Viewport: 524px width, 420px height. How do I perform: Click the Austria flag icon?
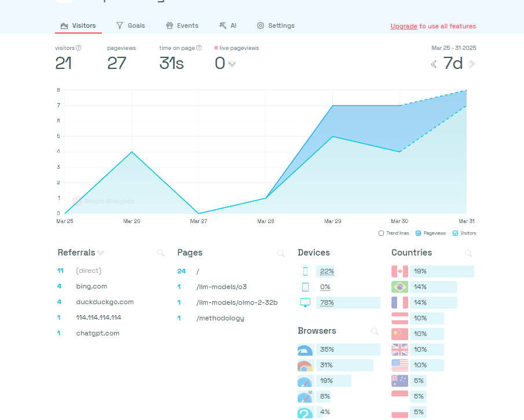tap(400, 319)
